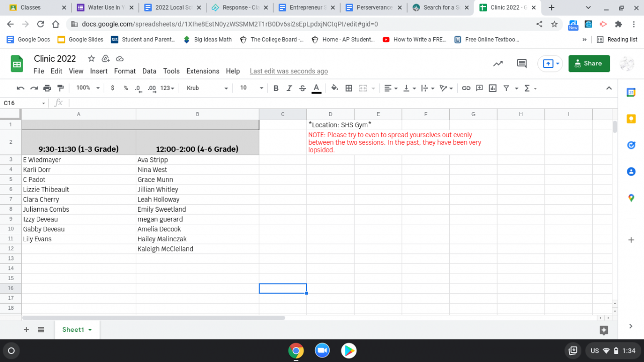This screenshot has width=644, height=362.
Task: Open Zoom from the shelf
Action: (322, 350)
